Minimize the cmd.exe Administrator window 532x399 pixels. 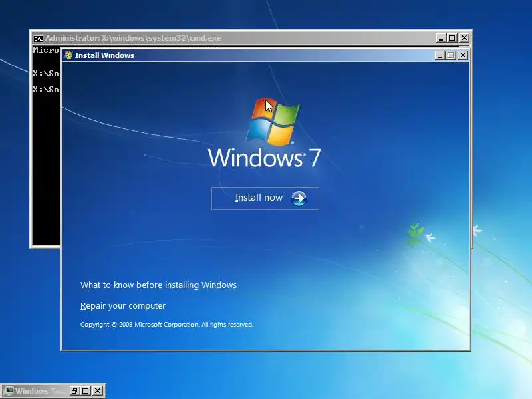[x=441, y=38]
